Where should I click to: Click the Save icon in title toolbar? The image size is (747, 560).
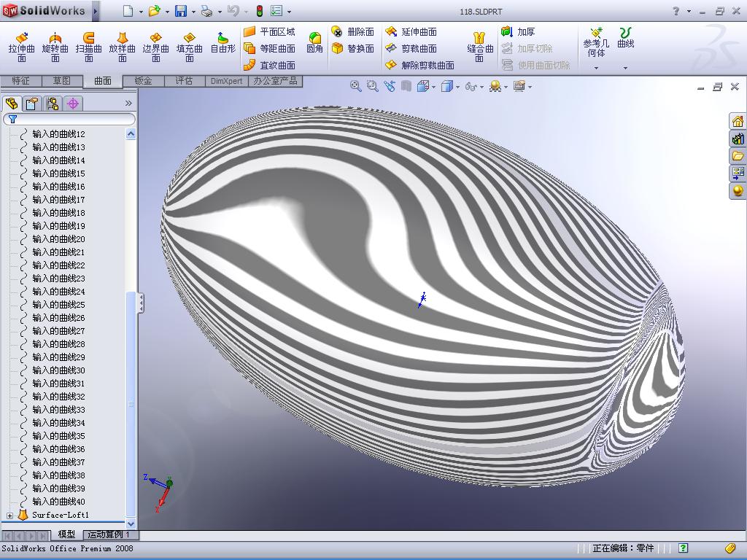tap(181, 11)
